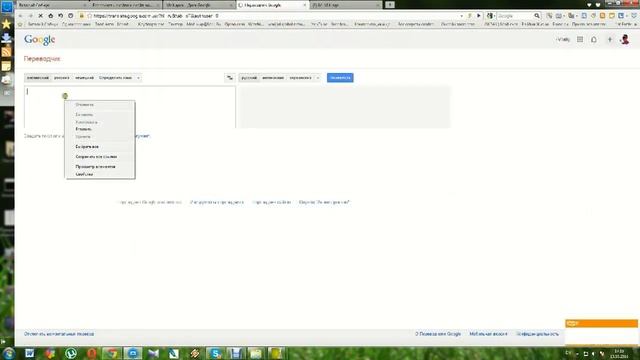Go to the browser home page

(51, 16)
